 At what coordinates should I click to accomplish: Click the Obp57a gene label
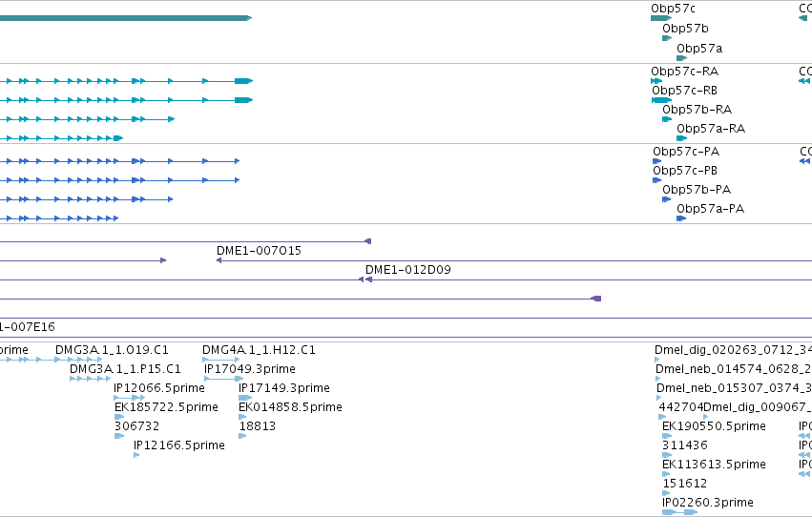click(699, 49)
